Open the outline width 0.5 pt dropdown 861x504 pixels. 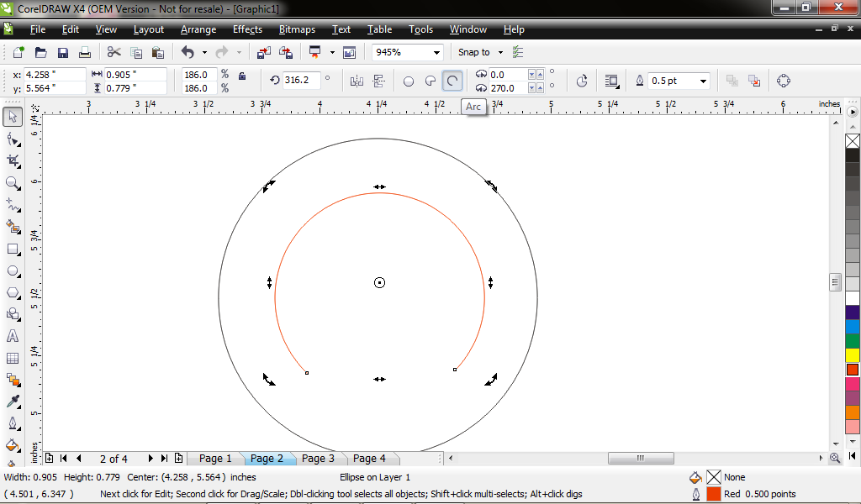click(703, 81)
